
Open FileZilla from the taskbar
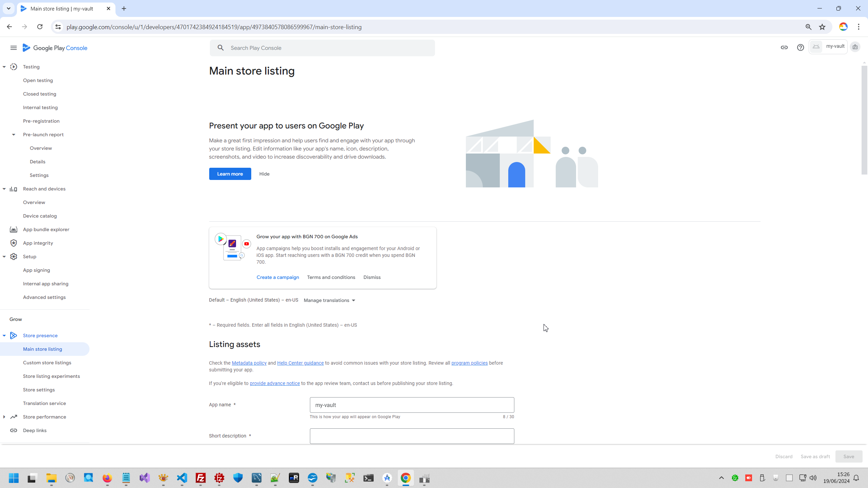tap(201, 478)
